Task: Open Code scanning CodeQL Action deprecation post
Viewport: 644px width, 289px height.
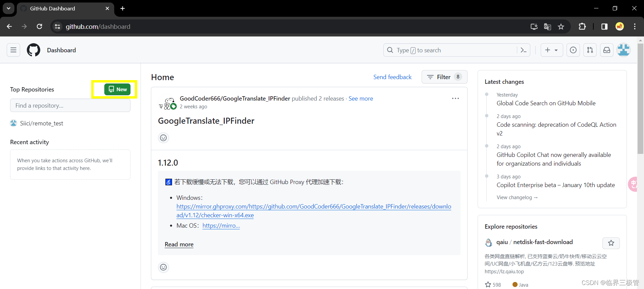Action: pos(556,129)
